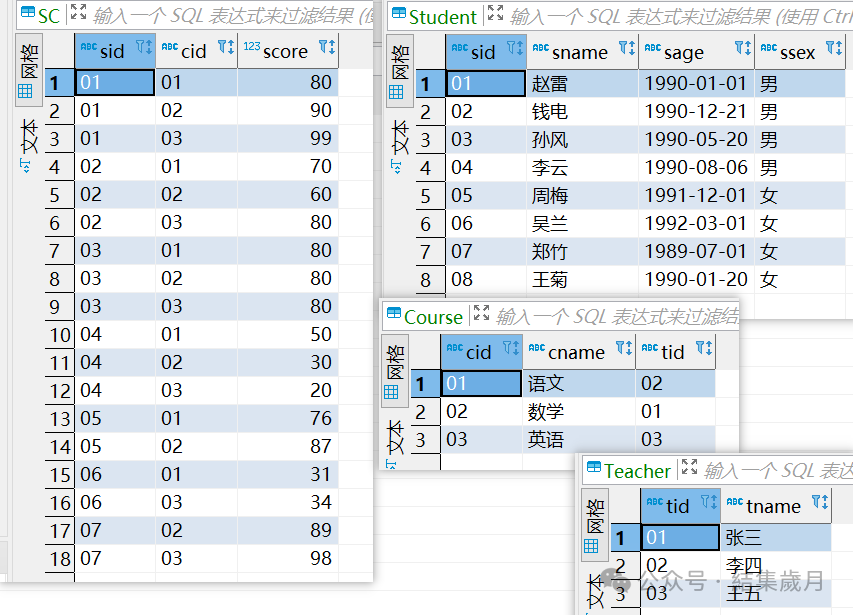This screenshot has height=615, width=853.
Task: Switch Student panel to text (文本) view
Action: coord(399,146)
